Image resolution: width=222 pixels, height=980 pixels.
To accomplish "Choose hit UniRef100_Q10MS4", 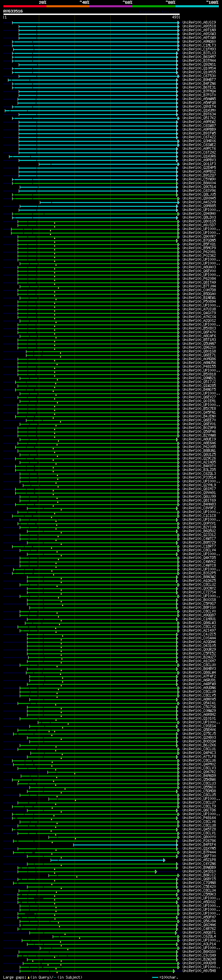I will click(199, 68).
